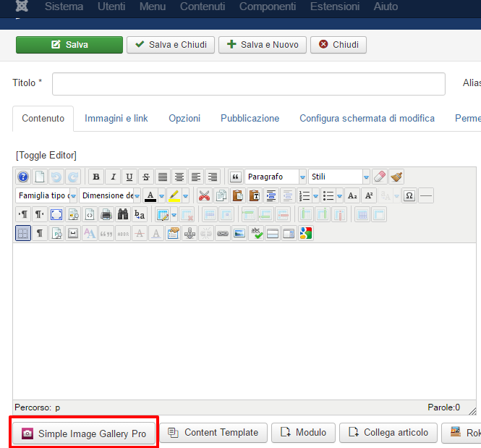
Task: Click the blockquote icon
Action: [236, 177]
